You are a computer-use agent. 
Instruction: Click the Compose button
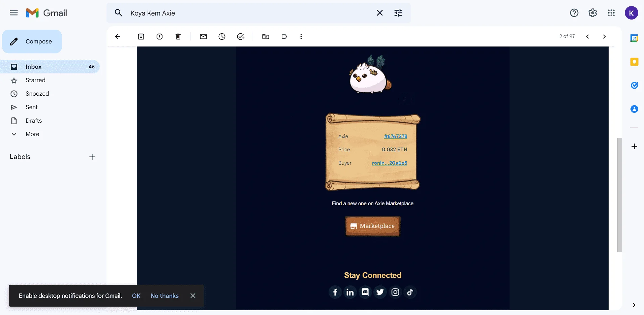pos(32,41)
